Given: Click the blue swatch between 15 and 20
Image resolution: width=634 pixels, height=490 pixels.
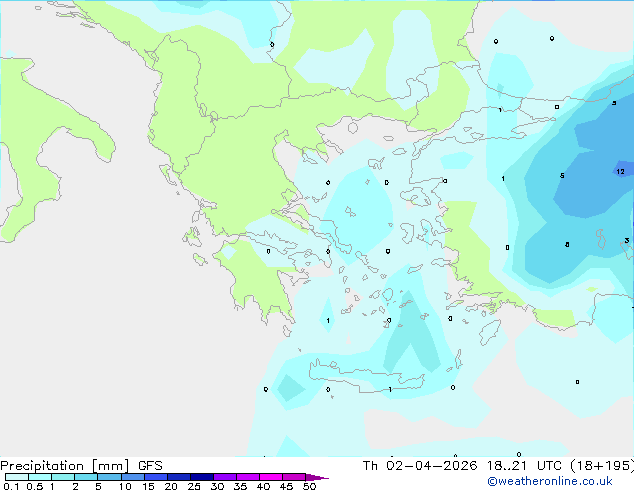Looking at the screenshot, I should [x=155, y=477].
